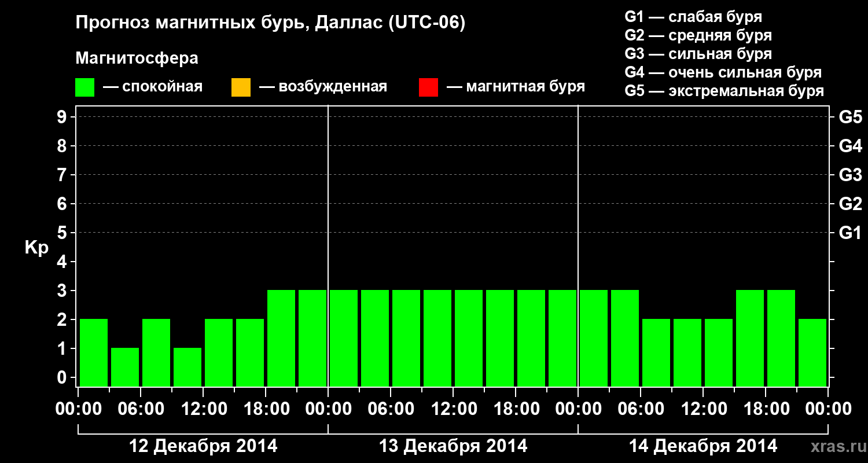Click the bar starting 12:00 on 13 Декабря
868x463 pixels.
469,338
